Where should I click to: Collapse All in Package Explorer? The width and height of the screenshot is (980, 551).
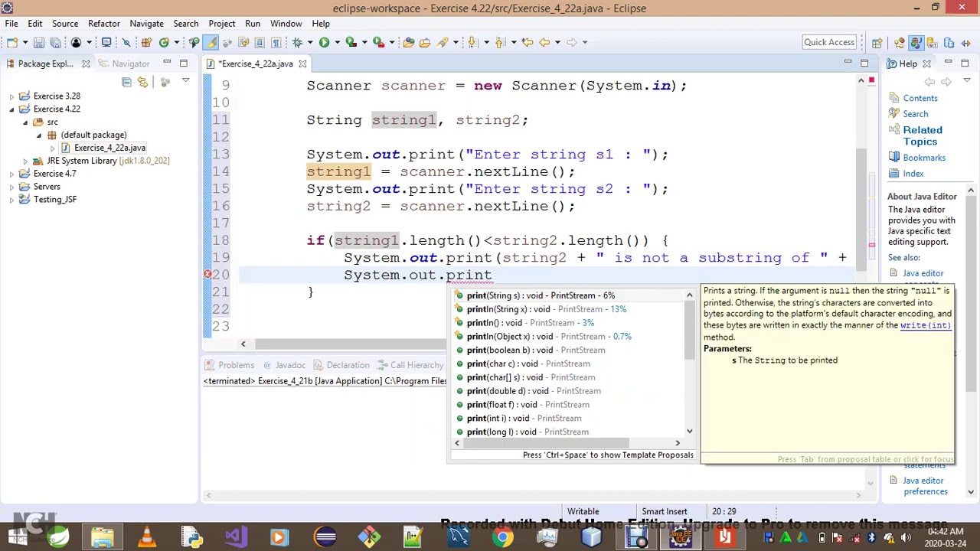[x=126, y=82]
